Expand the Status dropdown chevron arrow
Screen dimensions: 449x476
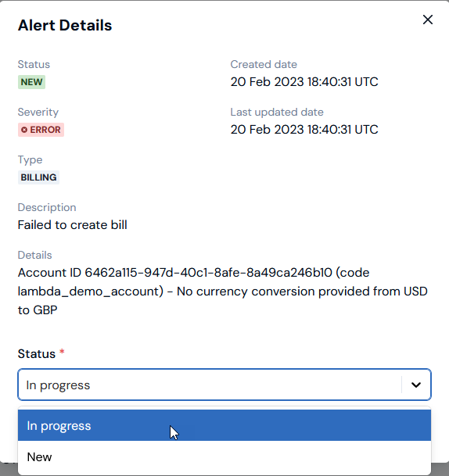(x=416, y=385)
